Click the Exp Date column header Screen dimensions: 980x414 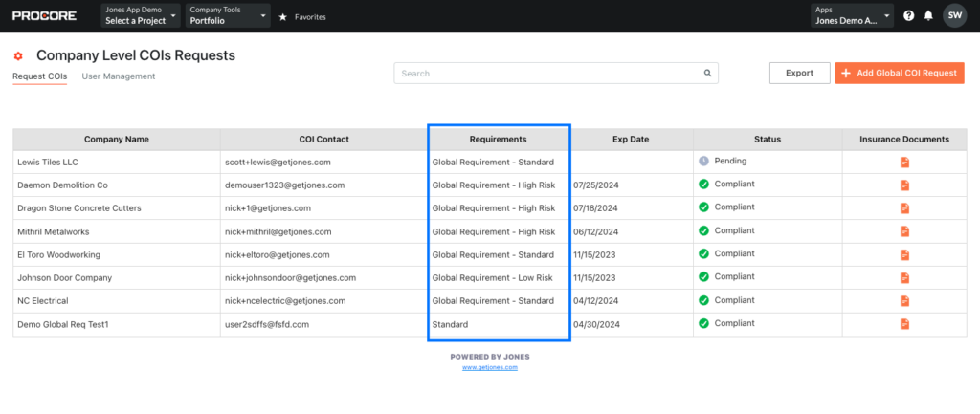pyautogui.click(x=631, y=140)
